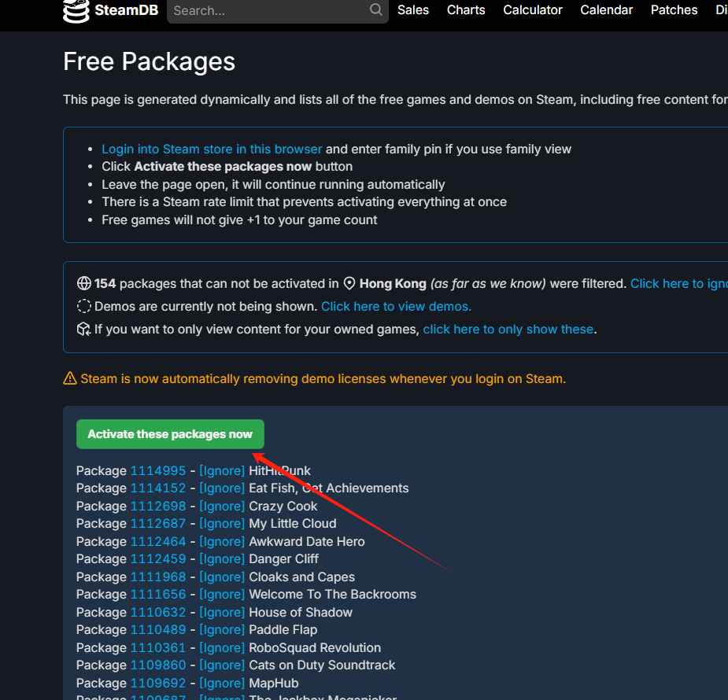Click the Crazy Cook package name

pyautogui.click(x=283, y=506)
